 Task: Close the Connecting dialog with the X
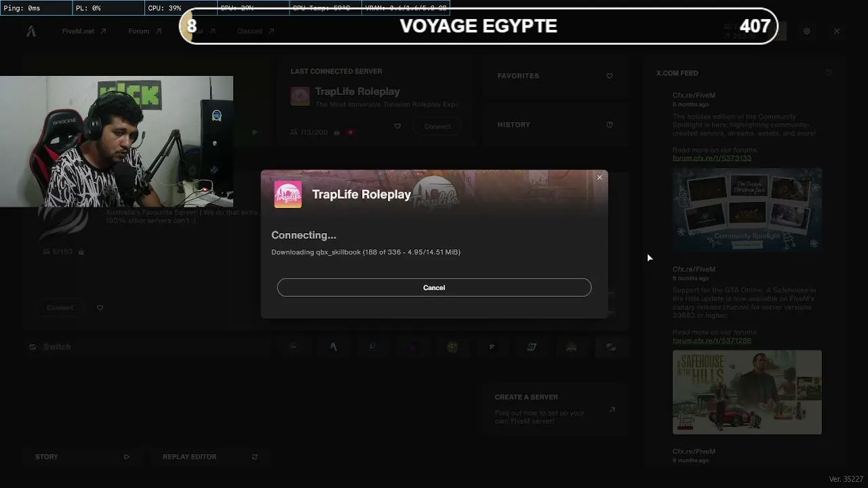pyautogui.click(x=599, y=178)
